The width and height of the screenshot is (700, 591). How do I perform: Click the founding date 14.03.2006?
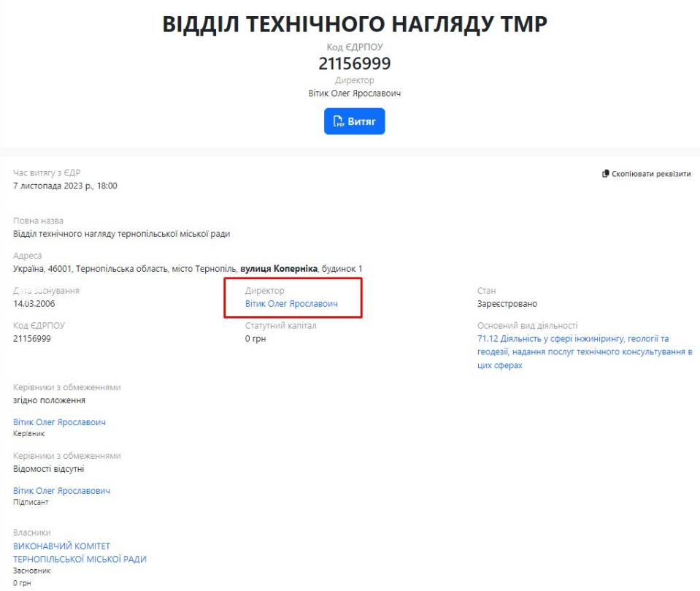point(34,303)
